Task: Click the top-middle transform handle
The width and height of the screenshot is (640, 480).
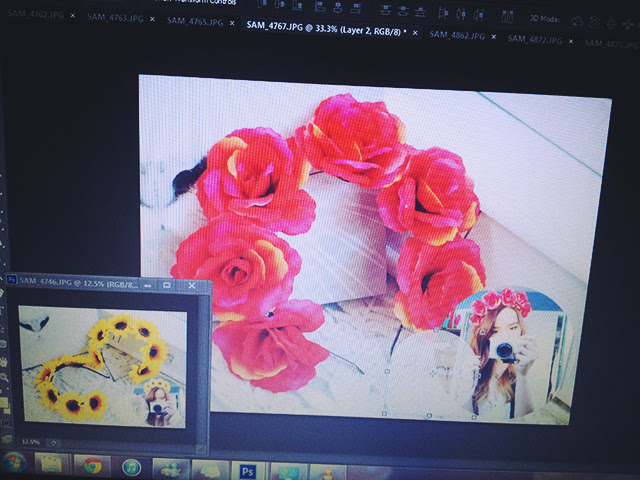Action: coord(436,330)
